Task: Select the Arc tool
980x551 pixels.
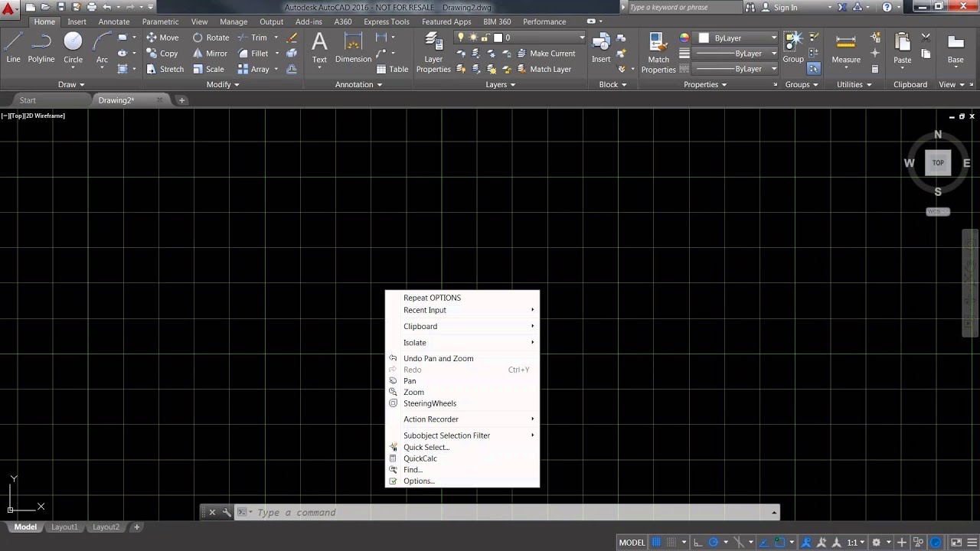Action: 102,47
